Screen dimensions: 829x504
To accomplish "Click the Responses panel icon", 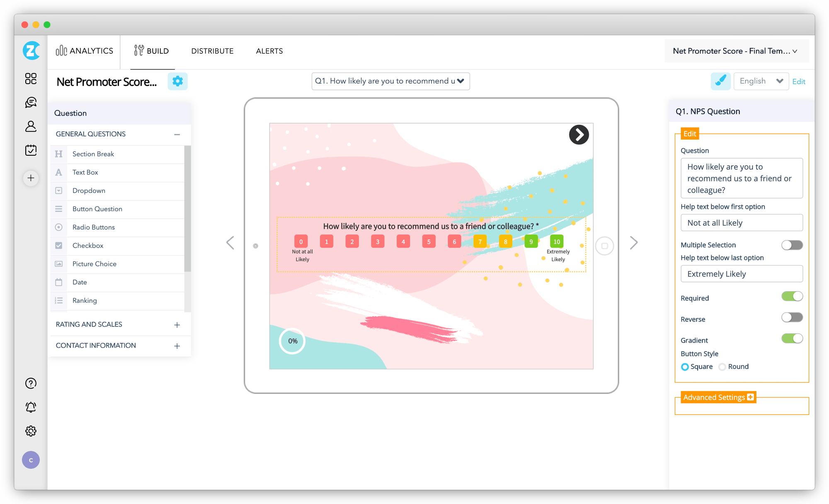I will point(30,102).
